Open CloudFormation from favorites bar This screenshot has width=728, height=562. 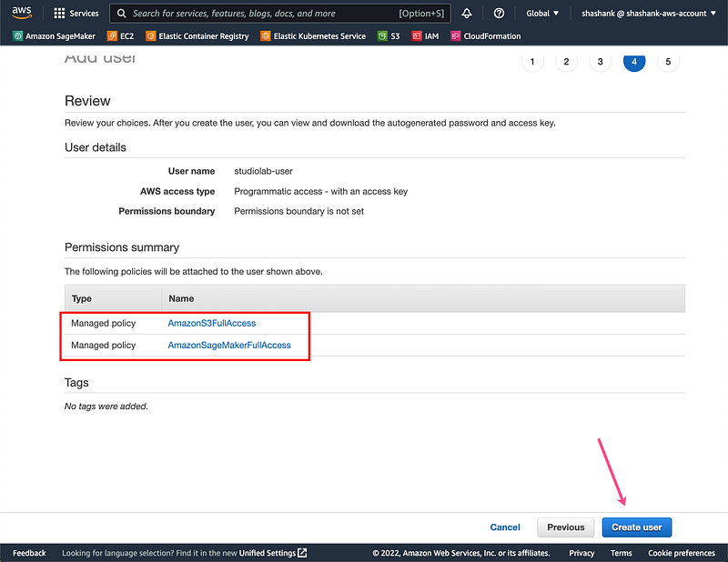[x=486, y=36]
